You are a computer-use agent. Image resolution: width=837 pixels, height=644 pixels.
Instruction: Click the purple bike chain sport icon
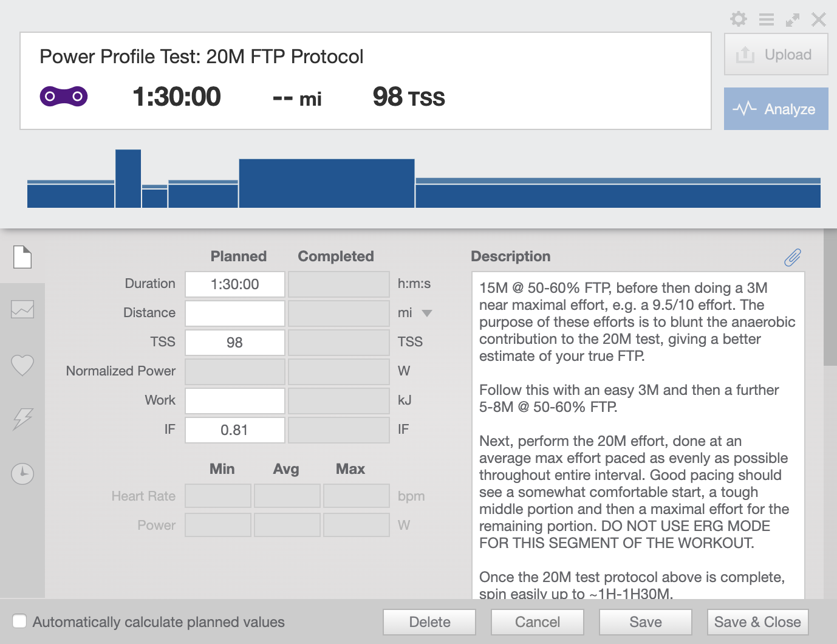click(x=63, y=96)
